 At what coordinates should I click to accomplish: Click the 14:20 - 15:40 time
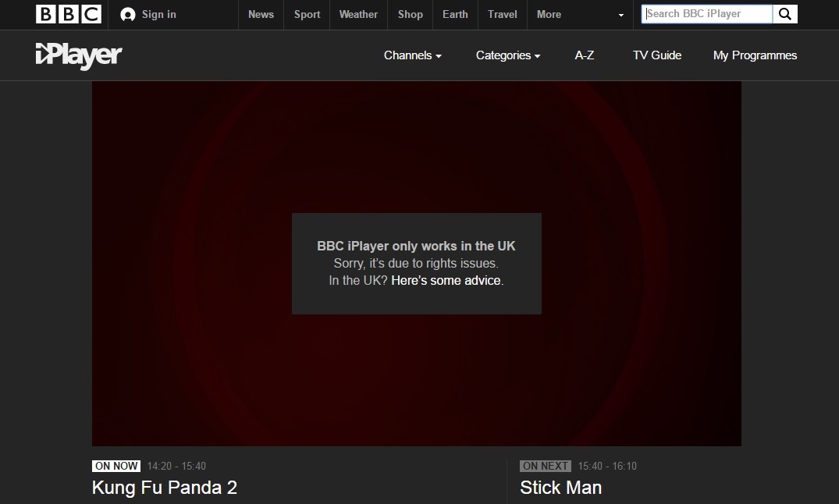(176, 466)
